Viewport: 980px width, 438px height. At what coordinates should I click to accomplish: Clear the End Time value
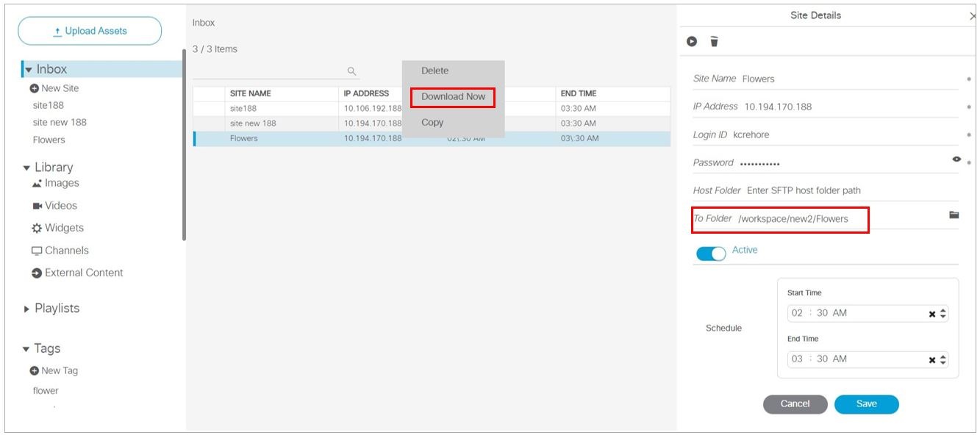[x=932, y=360]
